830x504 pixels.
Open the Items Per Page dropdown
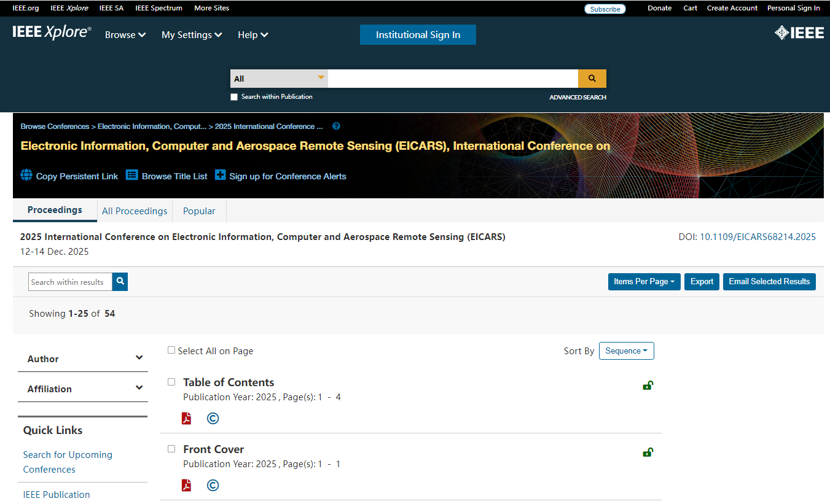(644, 282)
